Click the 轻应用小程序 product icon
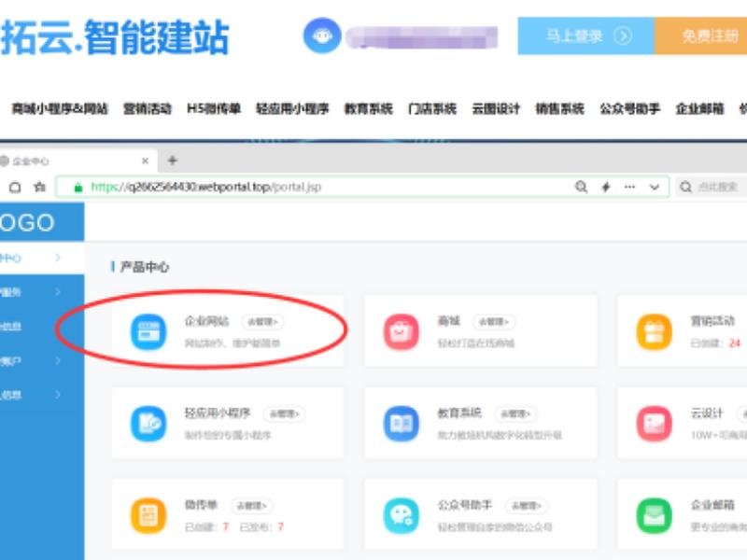747x560 pixels. [x=148, y=424]
